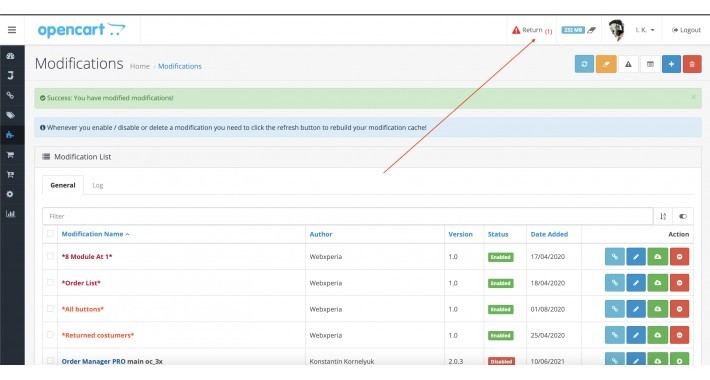The width and height of the screenshot is (710, 380).
Task: Open the Return (1) alert link
Action: [x=532, y=30]
